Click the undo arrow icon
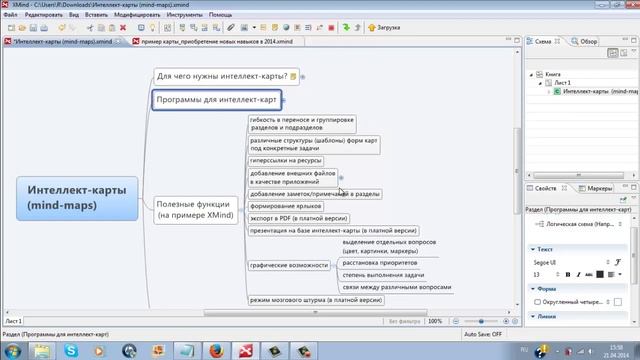 pyautogui.click(x=62, y=28)
